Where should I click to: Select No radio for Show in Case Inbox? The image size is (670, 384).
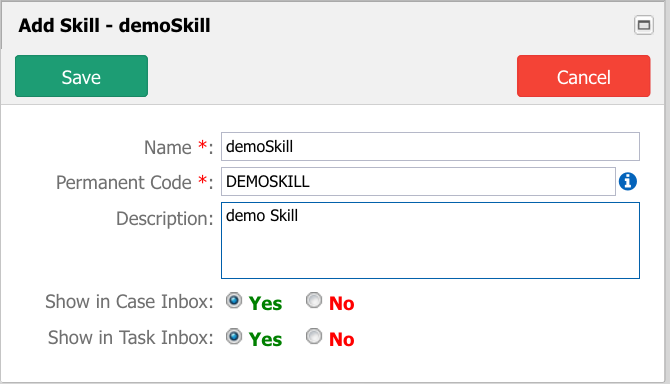click(x=314, y=301)
